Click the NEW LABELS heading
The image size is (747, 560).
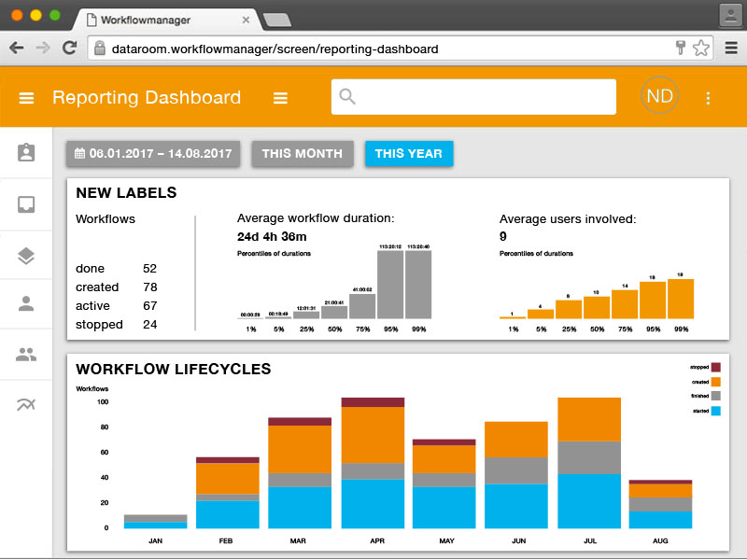pos(126,192)
